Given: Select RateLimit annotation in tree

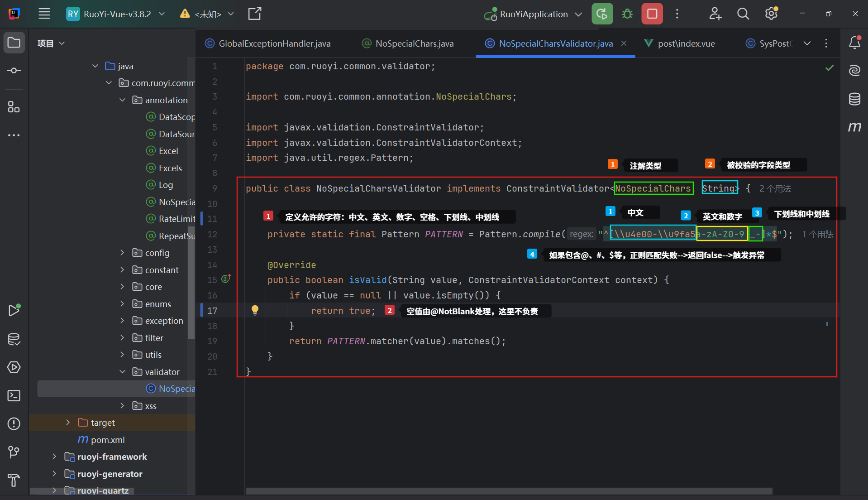Looking at the screenshot, I should coord(171,219).
